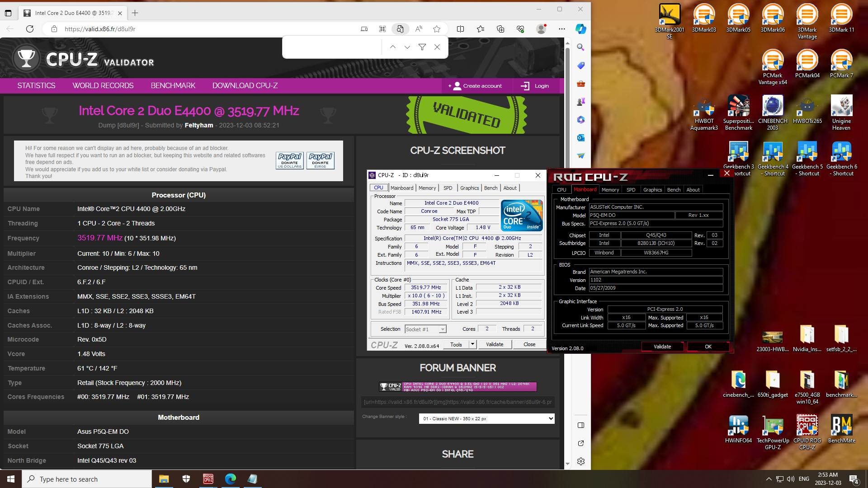Click the browser refresh icon
This screenshot has width=868, height=488.
[x=30, y=29]
